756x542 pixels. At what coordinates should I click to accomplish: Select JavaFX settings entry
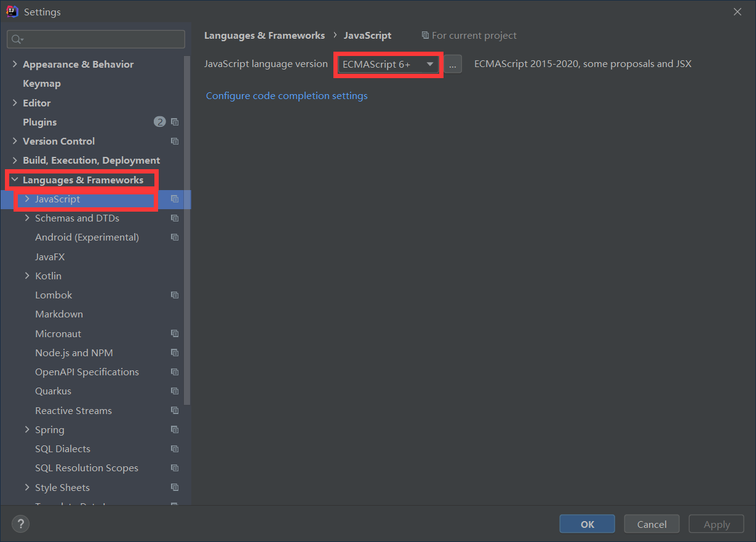pos(50,257)
